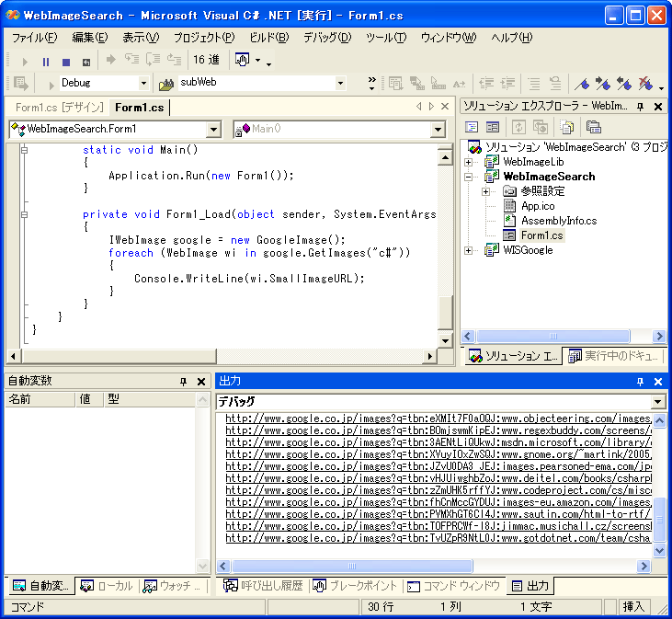Expand the 参照設定 references node
672x619 pixels.
click(485, 191)
